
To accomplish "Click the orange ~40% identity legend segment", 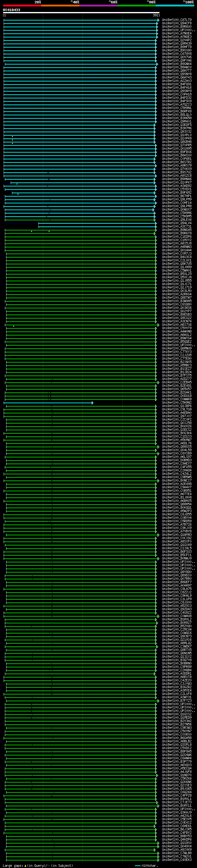I will coord(61,6).
